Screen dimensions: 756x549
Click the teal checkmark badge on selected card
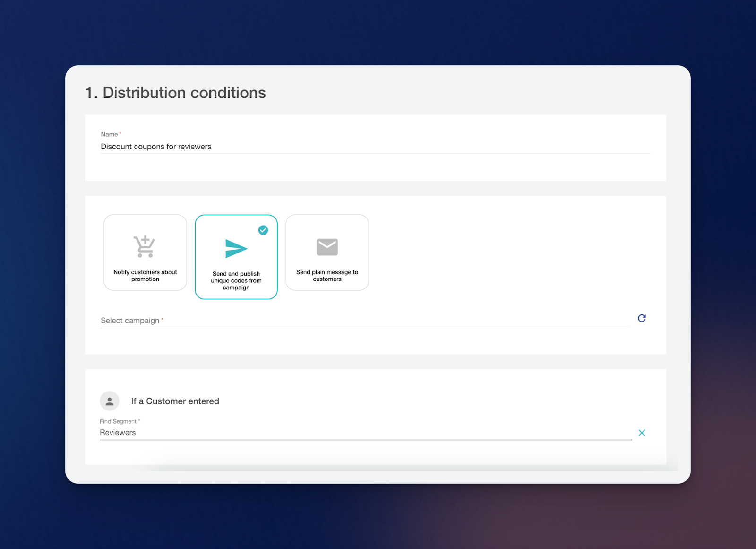[263, 230]
